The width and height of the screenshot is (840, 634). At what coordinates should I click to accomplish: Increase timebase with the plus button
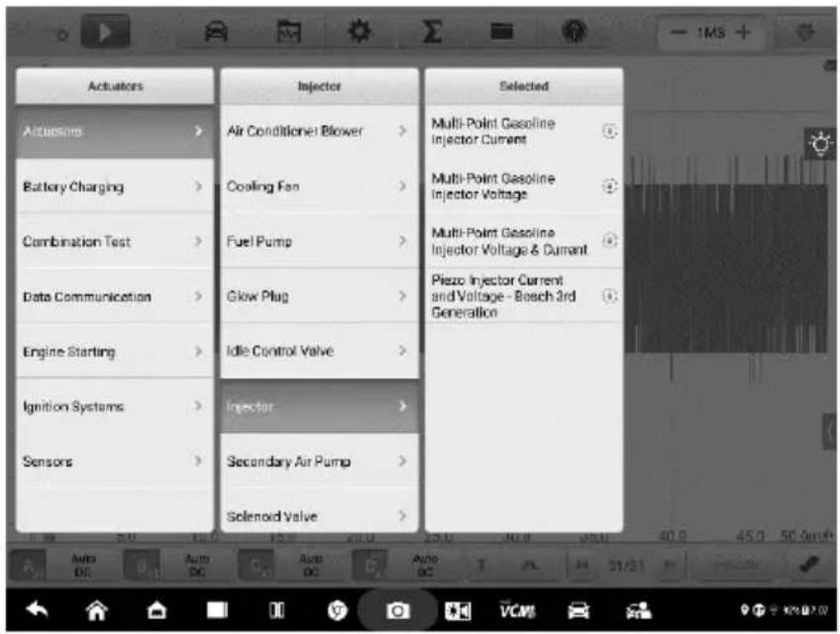(743, 33)
